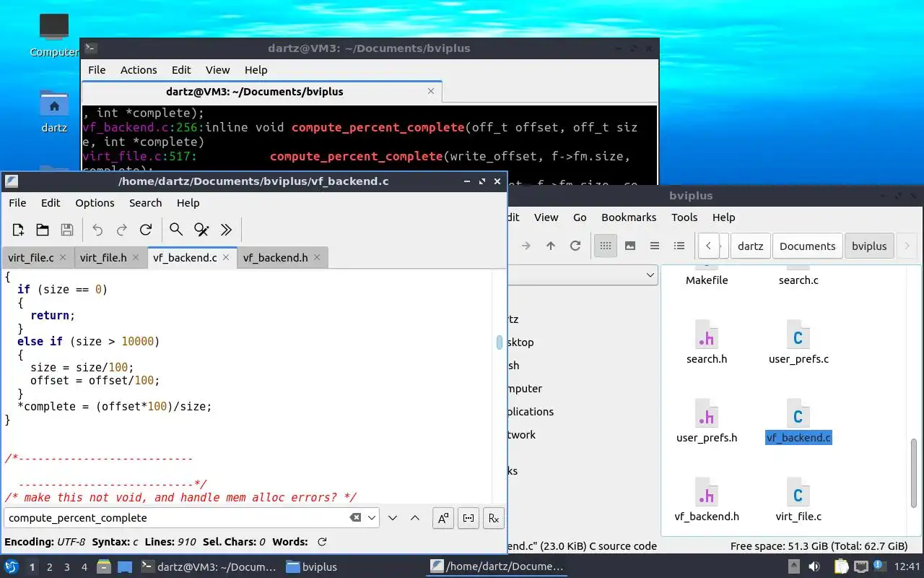The height and width of the screenshot is (578, 924).
Task: Open the system start menu icon
Action: [x=12, y=566]
